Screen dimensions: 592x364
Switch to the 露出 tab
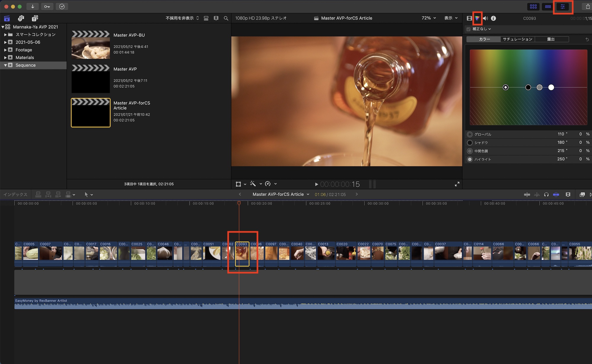click(551, 39)
